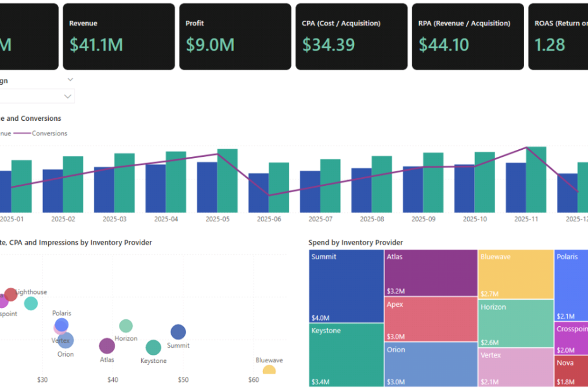
Task: Select the Profit $9.0M KPI card
Action: coord(235,37)
